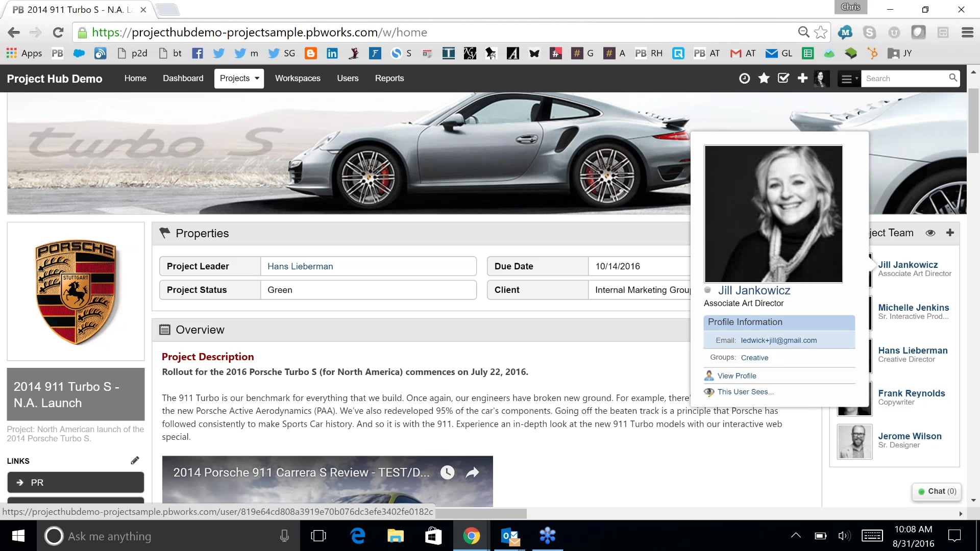Toggle Project Team visibility eye icon
The width and height of the screenshot is (980, 551).
tap(930, 233)
